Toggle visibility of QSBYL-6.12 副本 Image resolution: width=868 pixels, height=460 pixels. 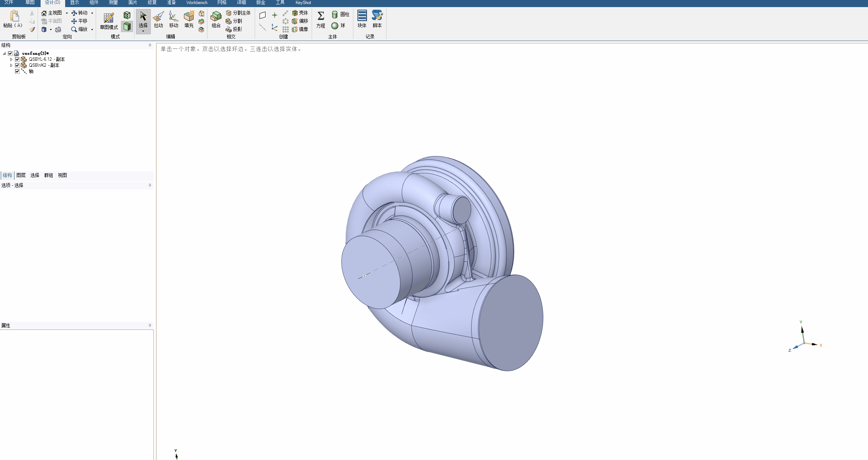point(17,59)
